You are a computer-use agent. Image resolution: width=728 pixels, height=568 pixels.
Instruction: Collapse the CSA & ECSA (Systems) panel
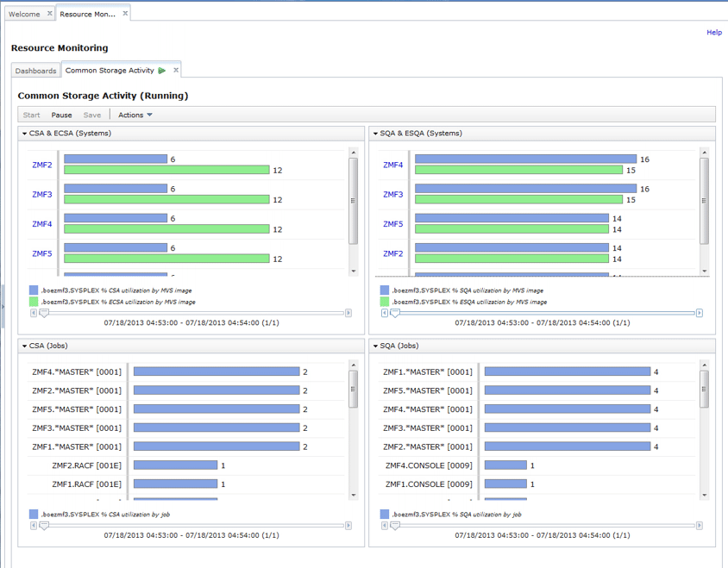(23, 133)
